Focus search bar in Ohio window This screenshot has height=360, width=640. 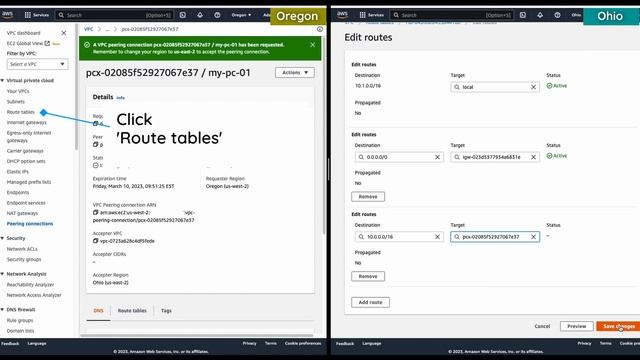[452, 15]
